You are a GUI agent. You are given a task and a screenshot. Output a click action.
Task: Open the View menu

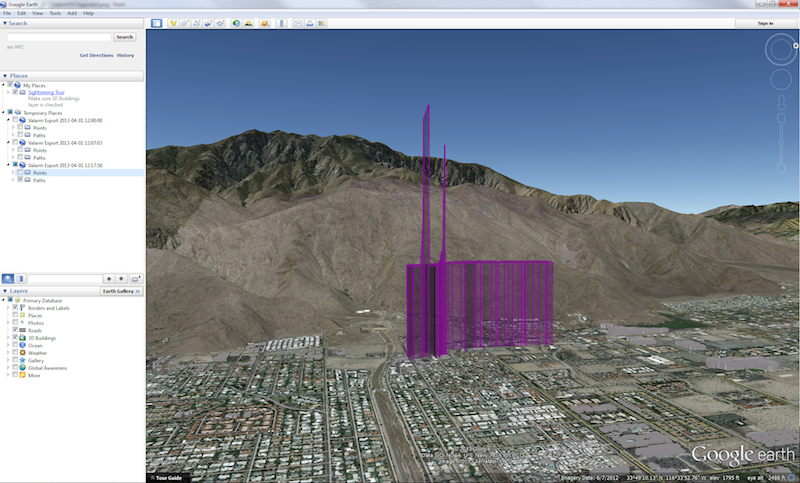click(x=37, y=13)
